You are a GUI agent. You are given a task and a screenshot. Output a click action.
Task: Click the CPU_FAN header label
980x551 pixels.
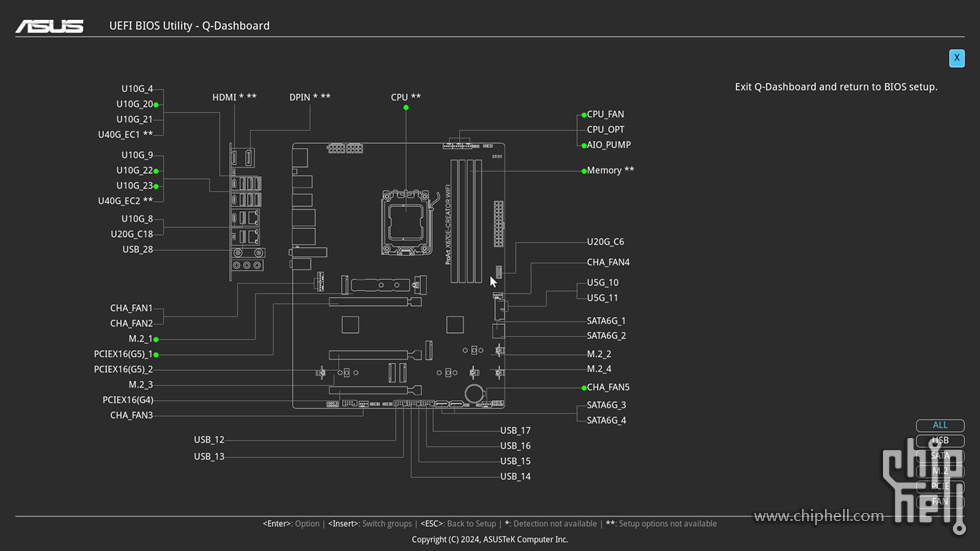605,114
